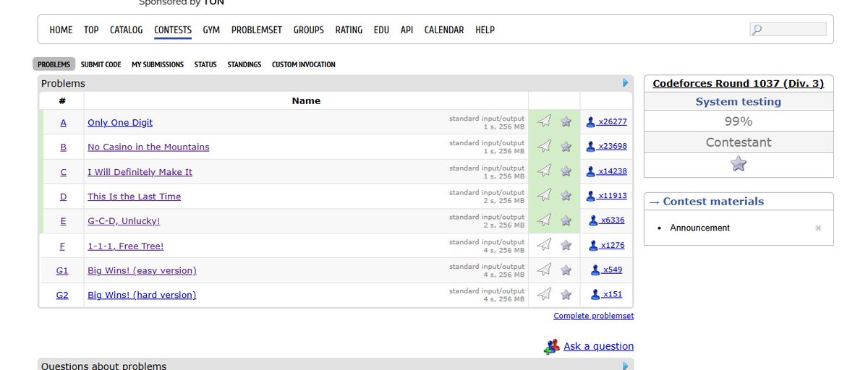Open the API menu item
The height and width of the screenshot is (370, 868).
[407, 30]
